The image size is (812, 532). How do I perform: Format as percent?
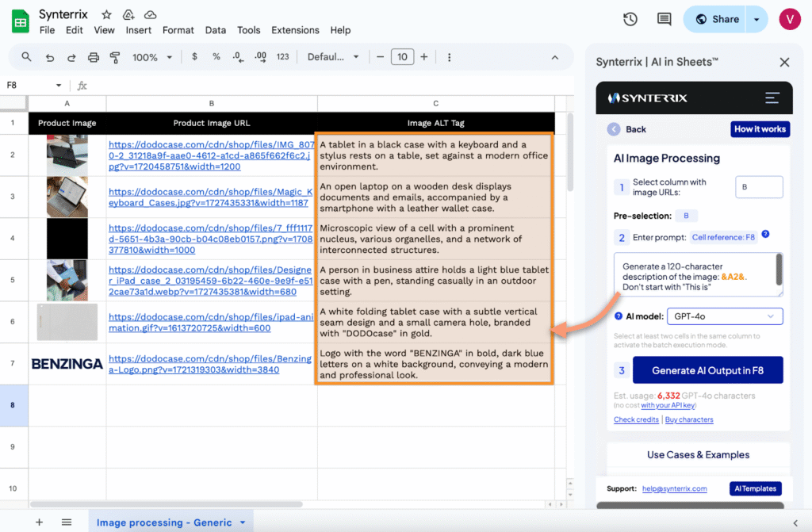coord(216,56)
